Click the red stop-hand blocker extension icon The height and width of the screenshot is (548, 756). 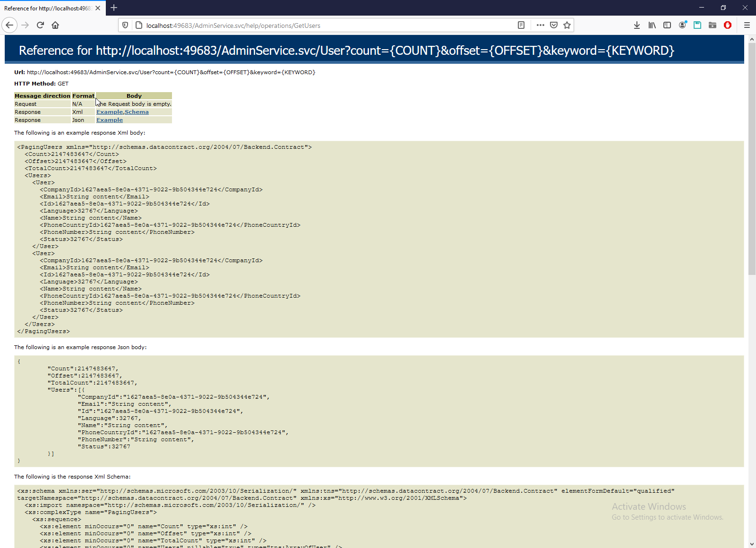tap(728, 25)
